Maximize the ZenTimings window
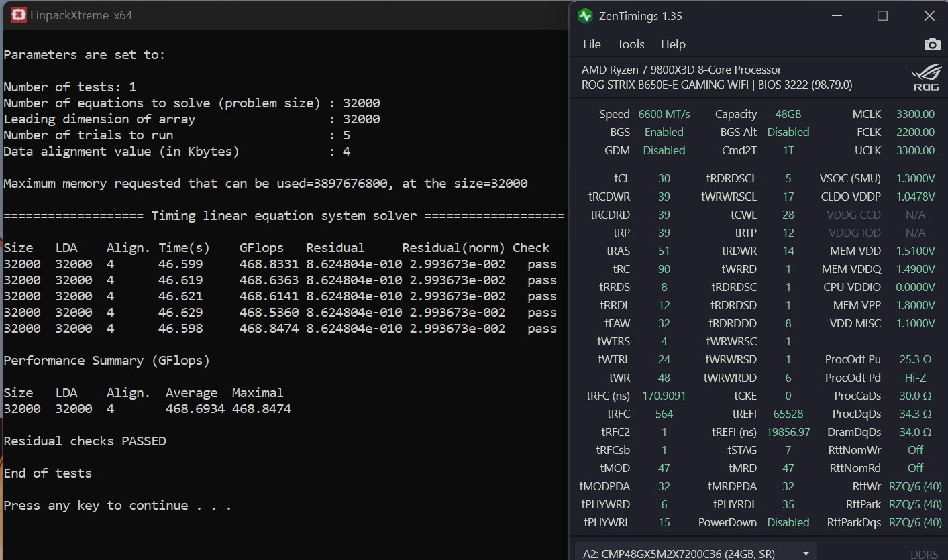 883,16
